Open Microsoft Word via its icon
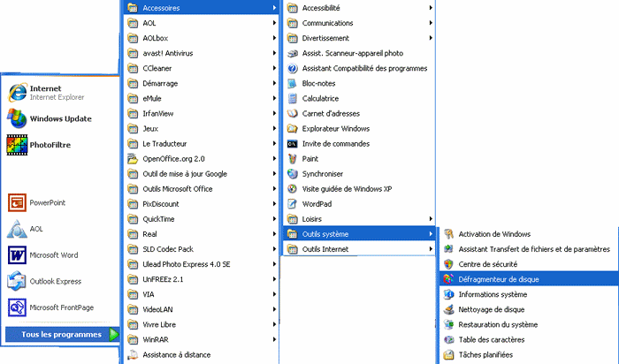The image size is (619, 364). (x=16, y=255)
